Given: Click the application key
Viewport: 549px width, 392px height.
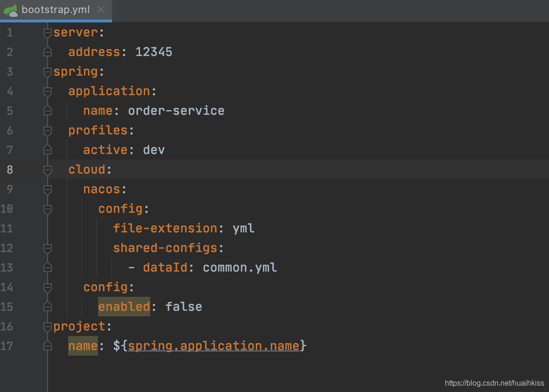Looking at the screenshot, I should point(109,91).
